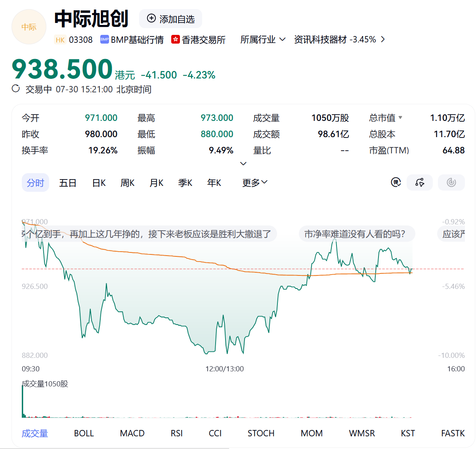
Task: Open the 更多 chart period dropdown
Action: point(255,183)
